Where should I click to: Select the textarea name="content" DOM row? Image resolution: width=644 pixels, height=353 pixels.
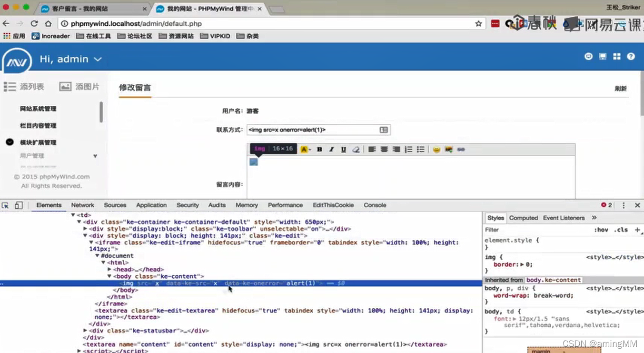(265, 344)
